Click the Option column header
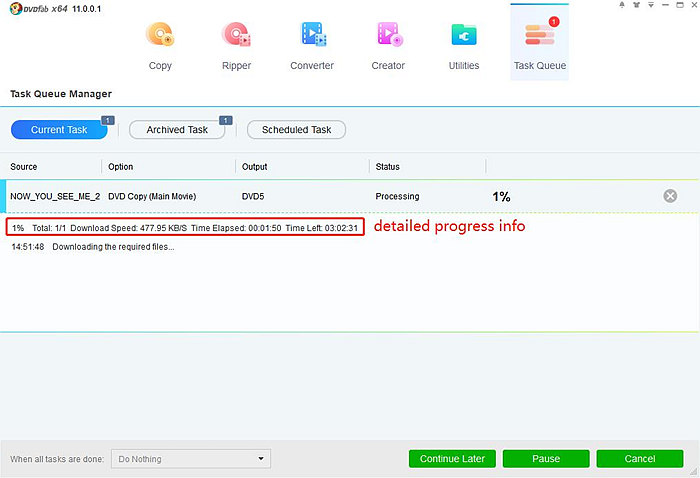Viewport: 700px width, 478px height. coord(121,166)
